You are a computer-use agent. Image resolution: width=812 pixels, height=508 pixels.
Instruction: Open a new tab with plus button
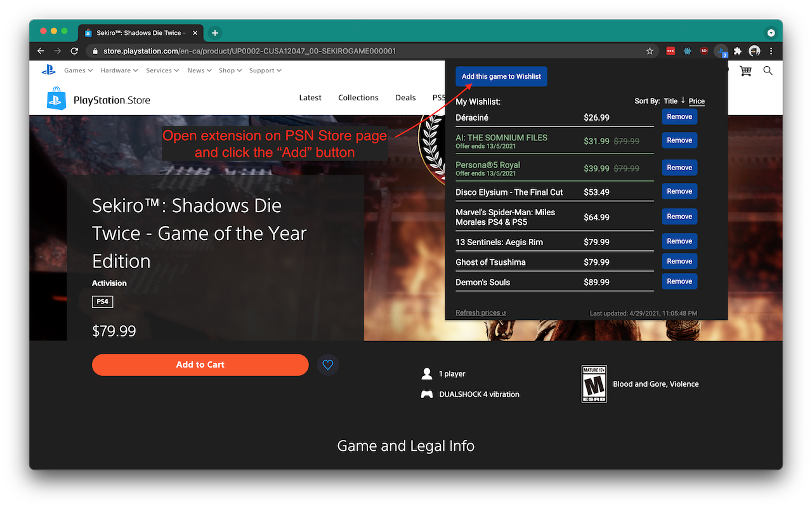coord(215,32)
